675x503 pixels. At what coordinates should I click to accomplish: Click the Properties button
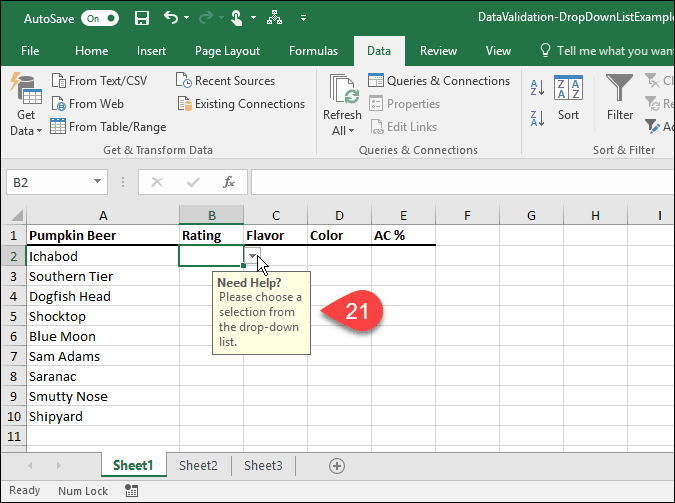[405, 104]
